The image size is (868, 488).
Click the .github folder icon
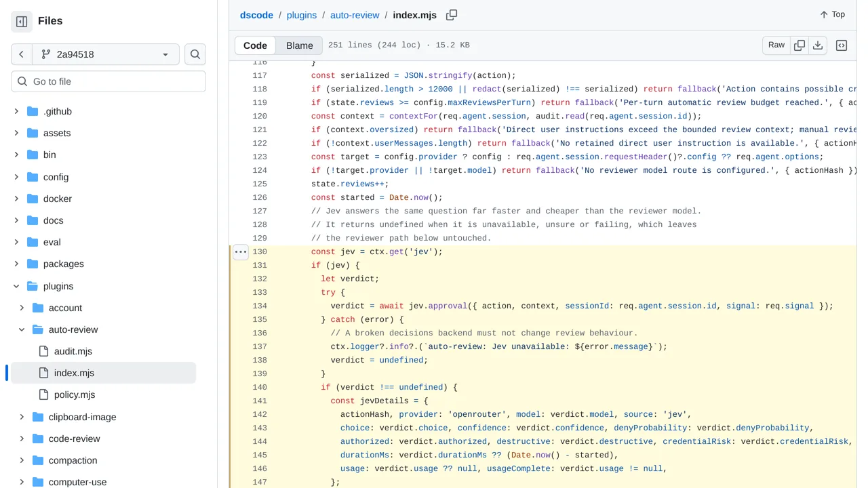tap(33, 111)
